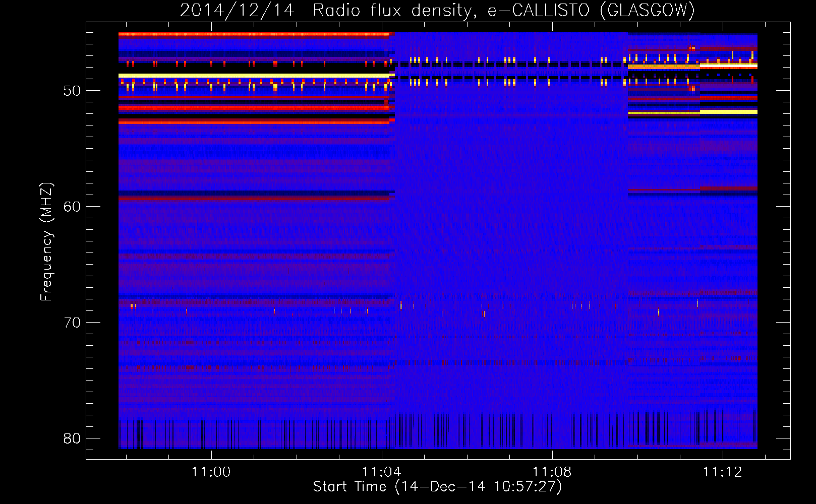The height and width of the screenshot is (504, 816).
Task: Click the 11:00 time tick label
Action: [211, 472]
